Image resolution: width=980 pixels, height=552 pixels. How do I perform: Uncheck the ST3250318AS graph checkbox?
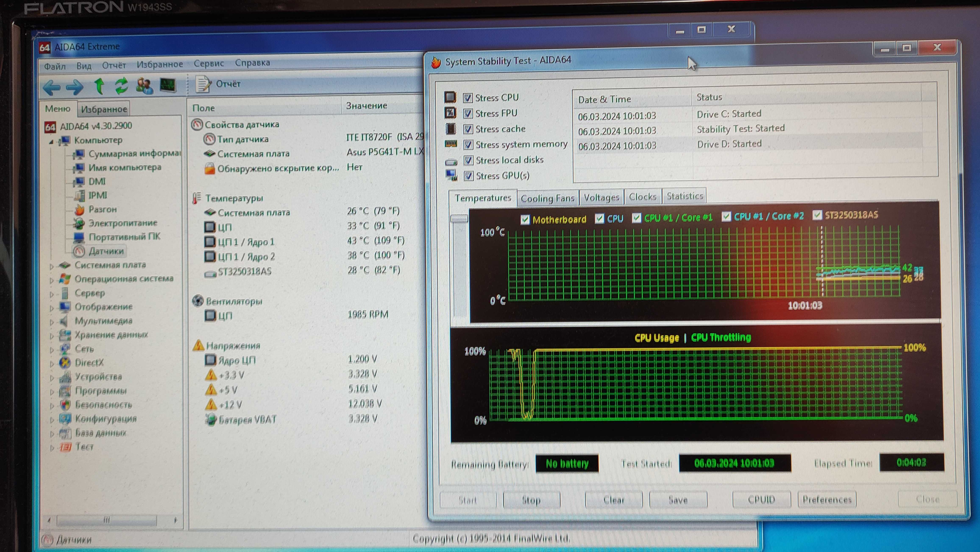(x=817, y=215)
